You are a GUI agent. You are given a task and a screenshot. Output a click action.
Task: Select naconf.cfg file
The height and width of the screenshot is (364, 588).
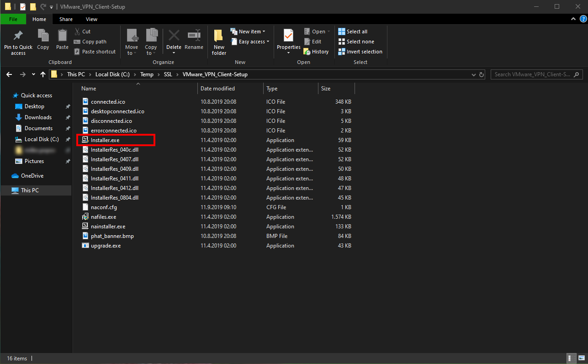[104, 207]
